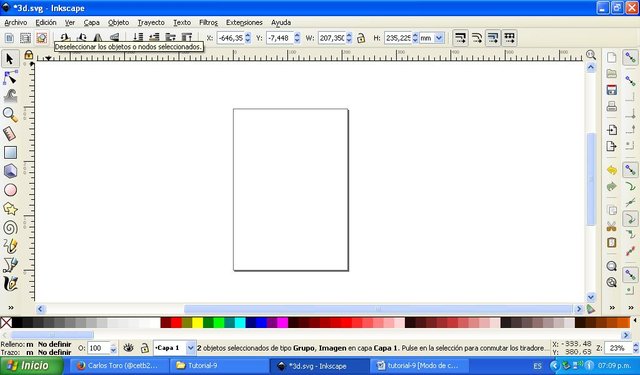Select the Zoom magnifier tool

(10, 115)
